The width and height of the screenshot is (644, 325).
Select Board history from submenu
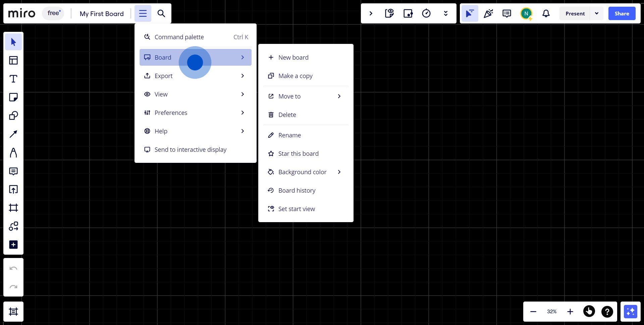(x=297, y=191)
